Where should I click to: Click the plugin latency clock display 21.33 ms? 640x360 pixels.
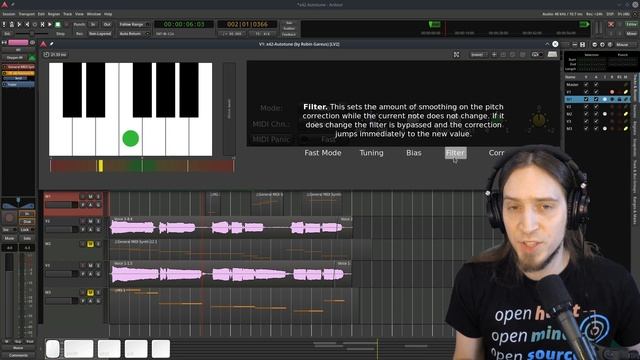tap(55, 54)
